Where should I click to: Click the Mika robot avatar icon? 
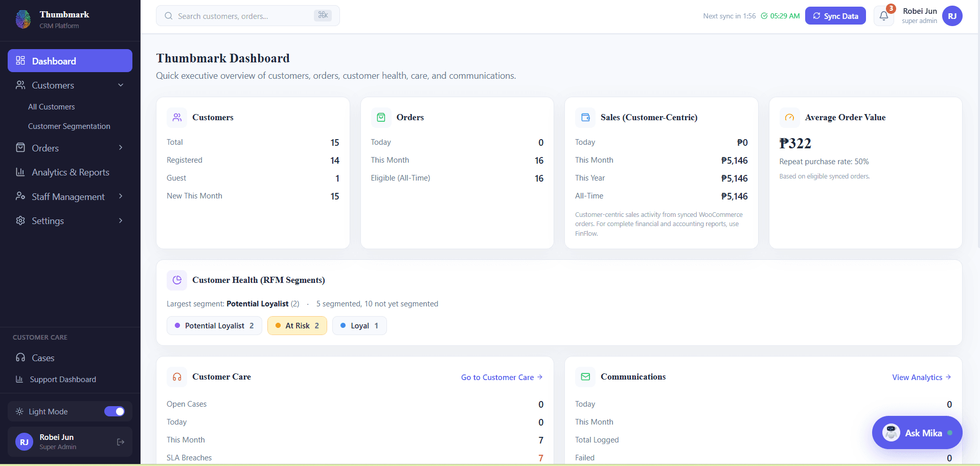point(891,433)
